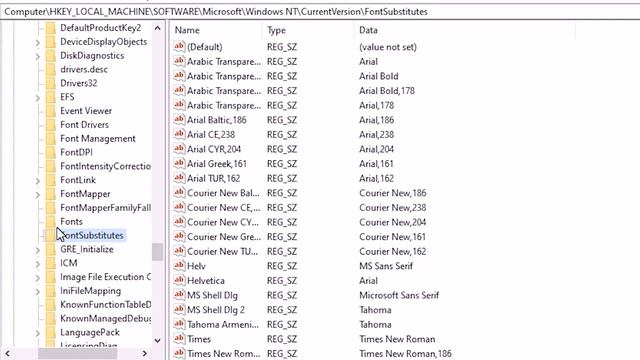Select the FontIntensityCorrection key
Viewport: 640px width, 360px height.
click(105, 166)
